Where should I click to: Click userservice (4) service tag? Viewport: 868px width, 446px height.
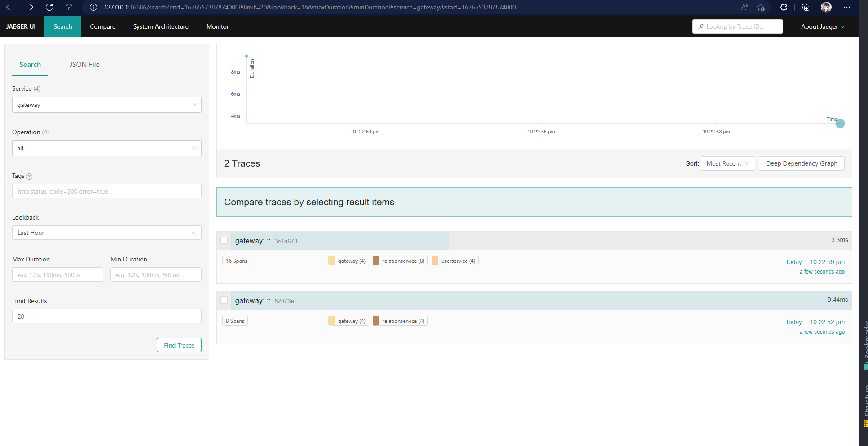pos(455,261)
